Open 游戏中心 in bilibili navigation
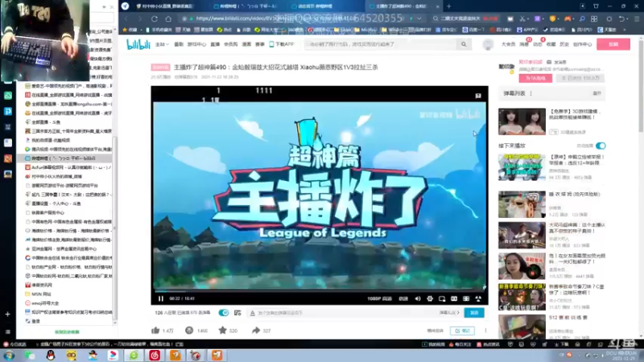The height and width of the screenshot is (362, 644). pyautogui.click(x=196, y=44)
